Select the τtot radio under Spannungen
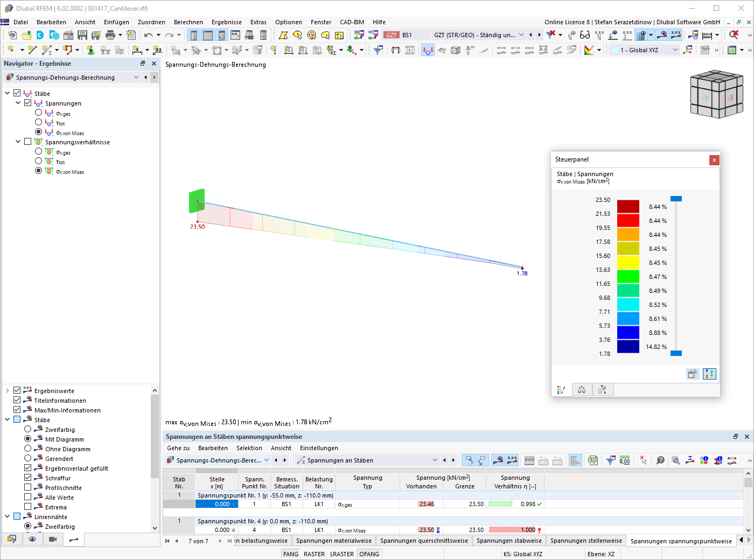The width and height of the screenshot is (754, 560). tap(38, 122)
